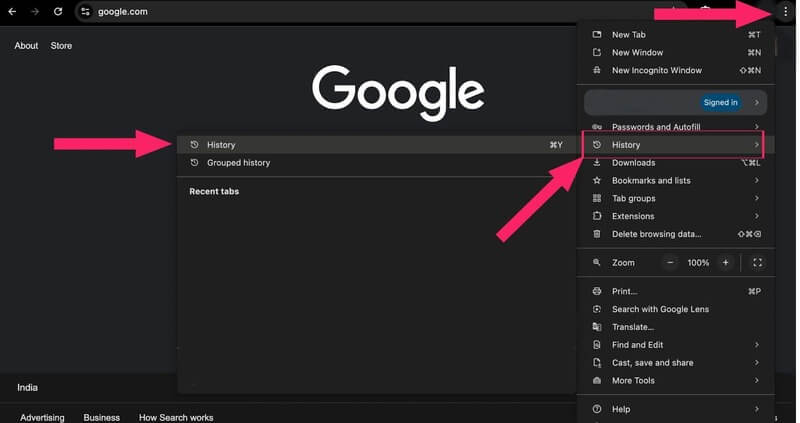Expand the Passwords and Autofill chevron
Image resolution: width=800 pixels, height=423 pixels.
click(757, 127)
